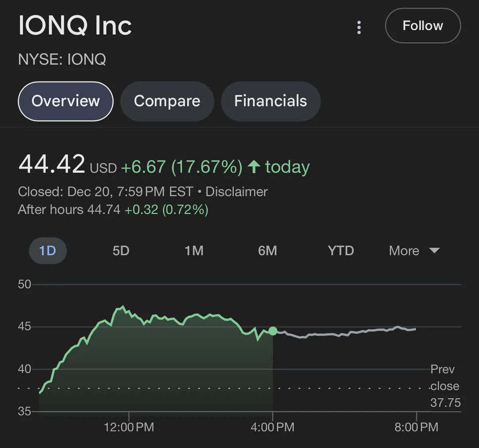This screenshot has height=448, width=479.
Task: Click the green up arrow beside today
Action: point(254,167)
